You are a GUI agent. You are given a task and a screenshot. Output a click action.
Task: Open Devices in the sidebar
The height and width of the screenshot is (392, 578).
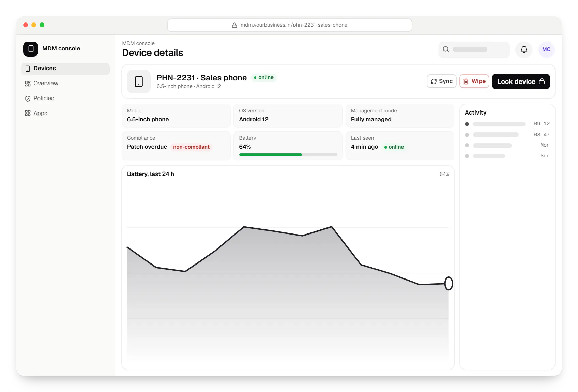tap(65, 69)
